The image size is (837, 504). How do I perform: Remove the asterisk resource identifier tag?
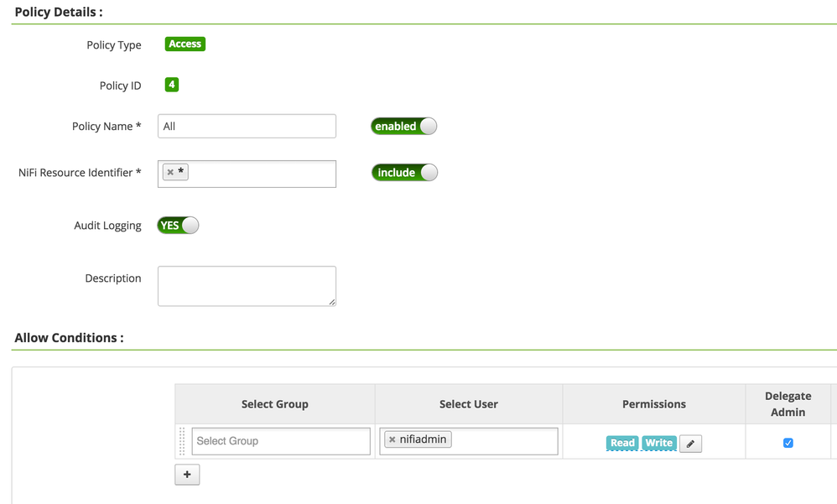pos(170,172)
